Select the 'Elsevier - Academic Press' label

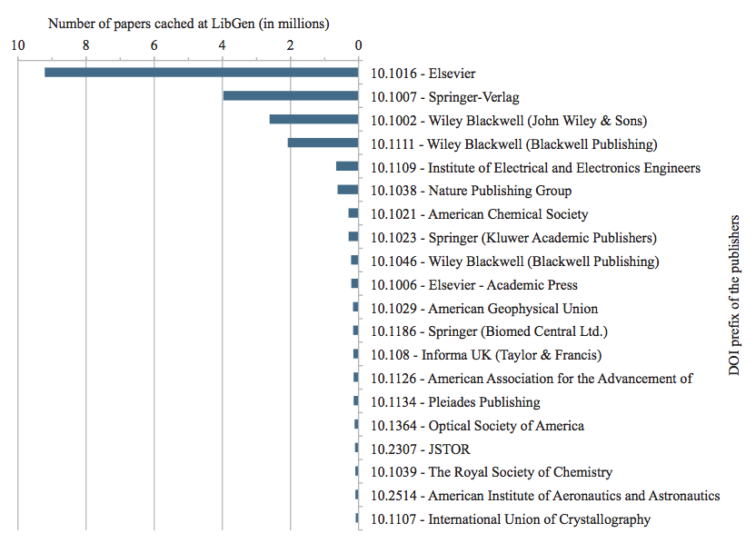(x=474, y=285)
